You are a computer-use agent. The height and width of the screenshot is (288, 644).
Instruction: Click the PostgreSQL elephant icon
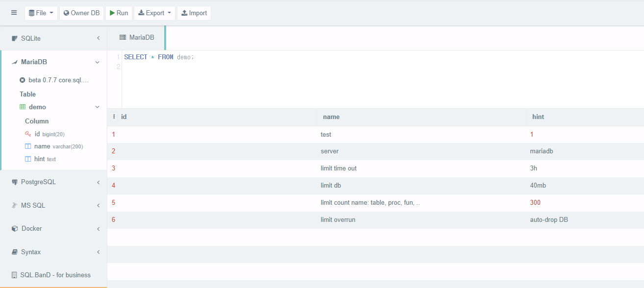point(15,182)
